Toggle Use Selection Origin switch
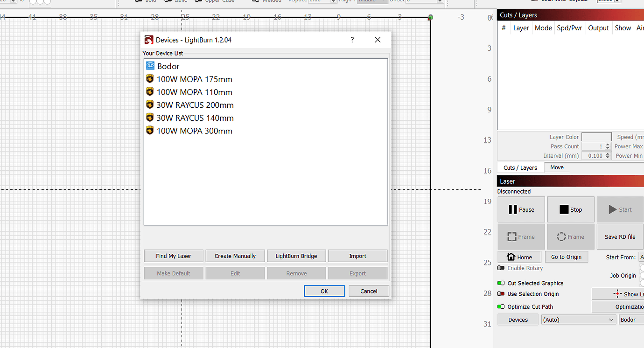The width and height of the screenshot is (644, 348). tap(501, 294)
